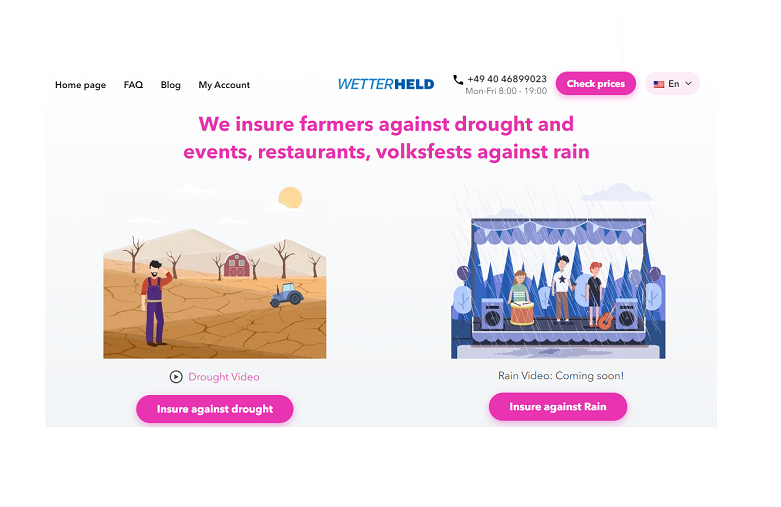The image size is (781, 507).
Task: Open the Drought Video link
Action: (224, 377)
